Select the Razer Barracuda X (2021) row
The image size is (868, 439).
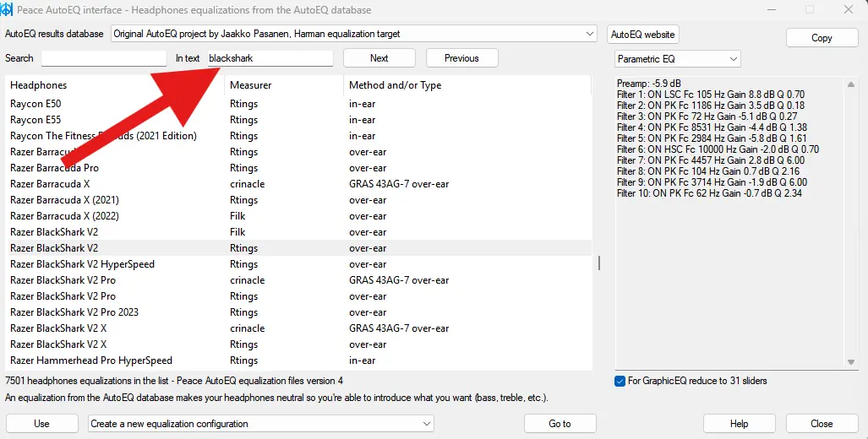click(x=298, y=199)
